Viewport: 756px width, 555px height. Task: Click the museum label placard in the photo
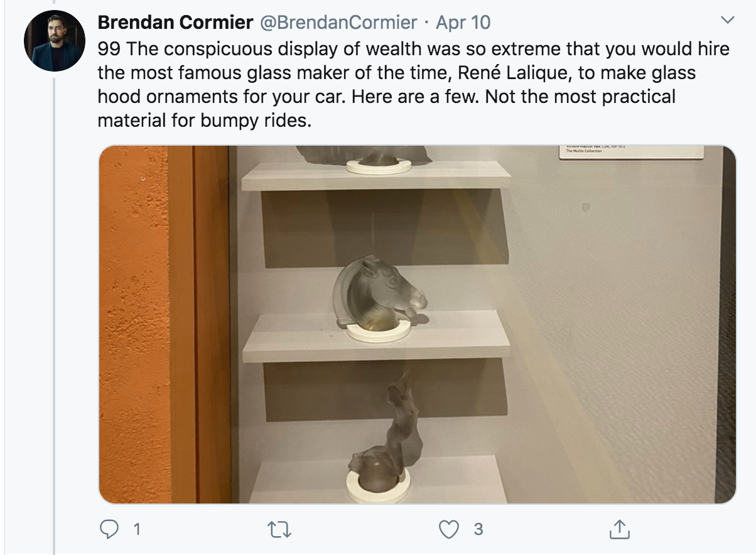(631, 151)
